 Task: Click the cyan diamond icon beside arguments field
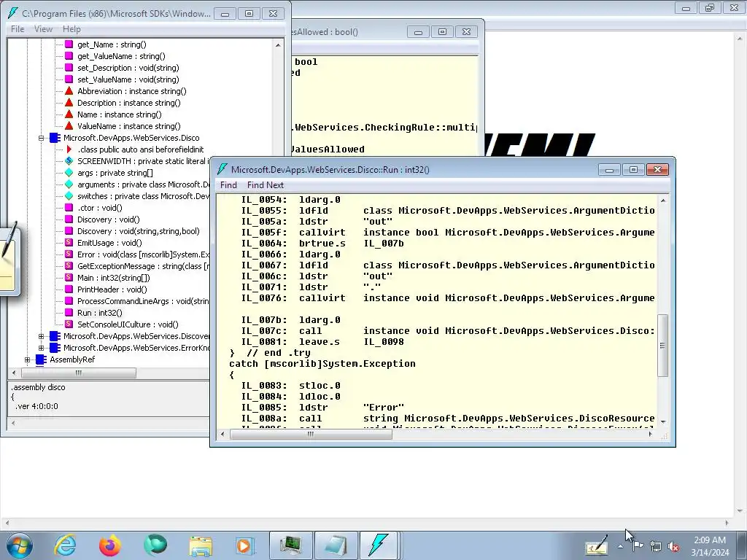click(x=69, y=184)
